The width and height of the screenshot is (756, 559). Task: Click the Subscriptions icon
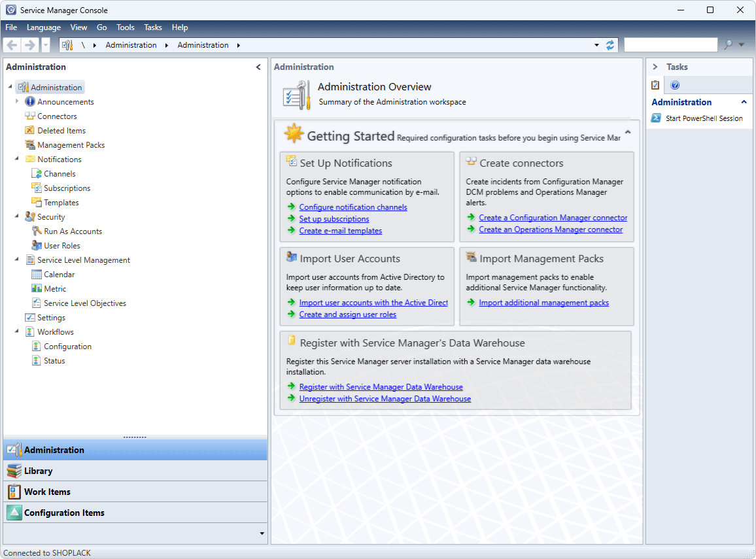click(x=36, y=188)
